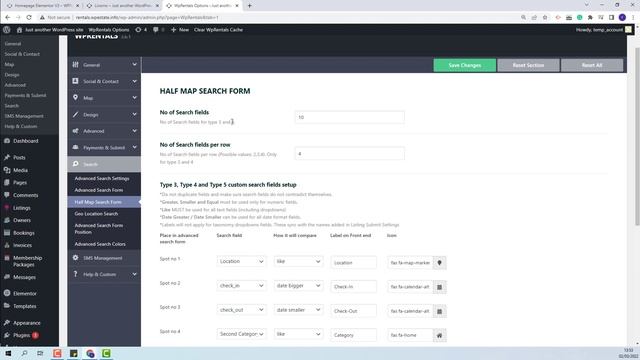The image size is (640, 360).
Task: Open Elementor in WordPress sidebar
Action: [x=24, y=293]
